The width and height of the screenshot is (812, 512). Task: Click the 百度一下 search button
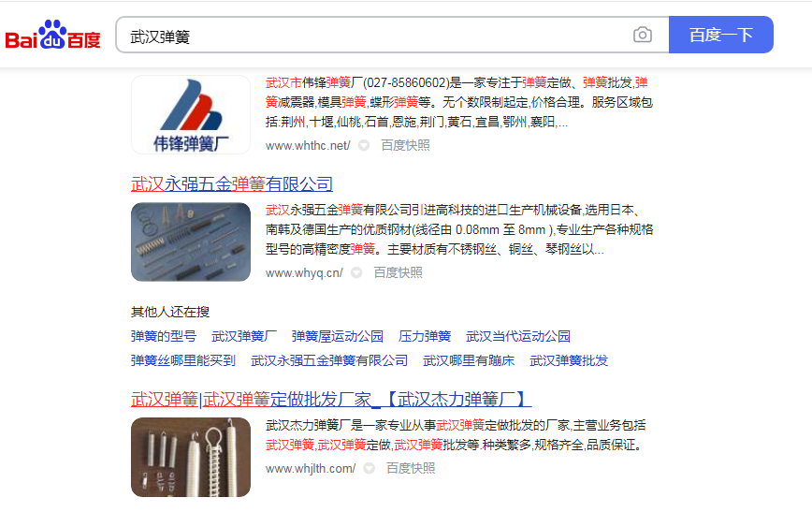click(x=721, y=35)
